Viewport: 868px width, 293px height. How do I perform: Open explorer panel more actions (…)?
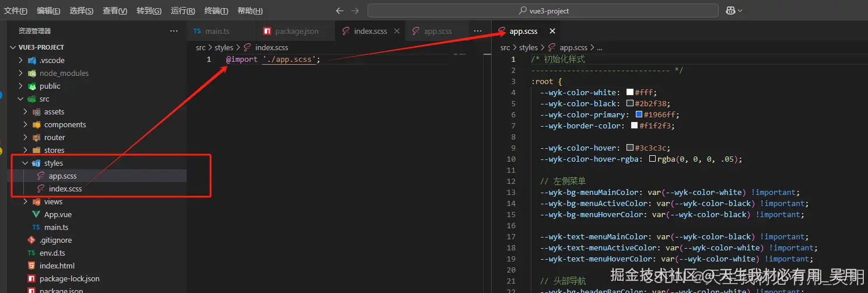[x=174, y=31]
